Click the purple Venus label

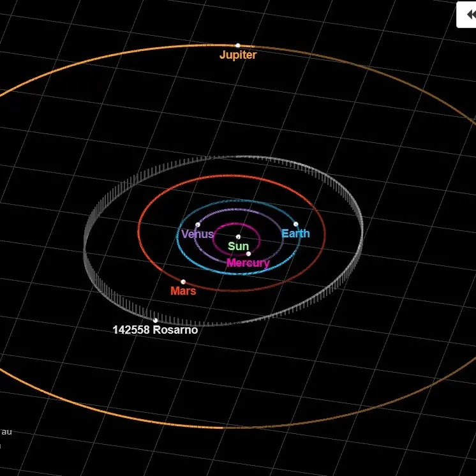pyautogui.click(x=197, y=234)
